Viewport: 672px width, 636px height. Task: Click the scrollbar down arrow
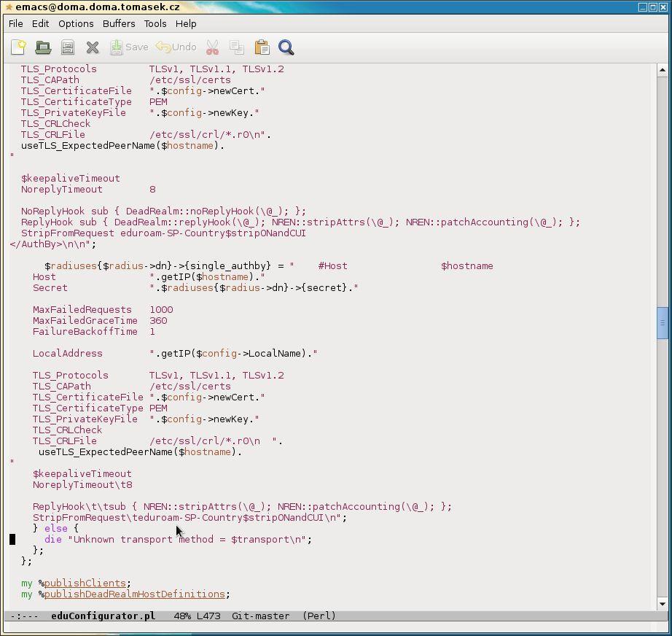[x=662, y=604]
